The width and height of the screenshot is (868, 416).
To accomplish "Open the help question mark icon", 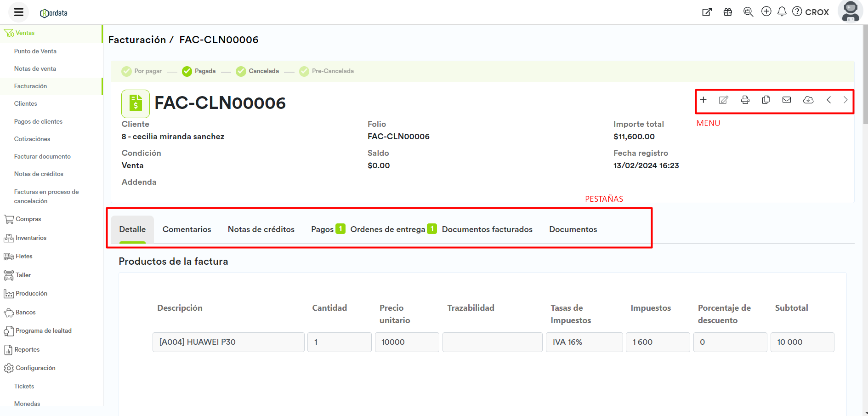I will pos(797,11).
